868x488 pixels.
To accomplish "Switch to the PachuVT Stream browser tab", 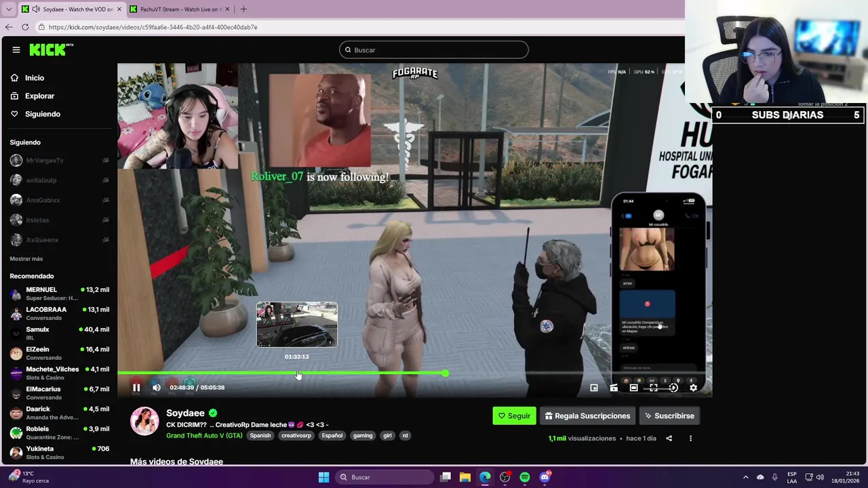I will coord(180,9).
